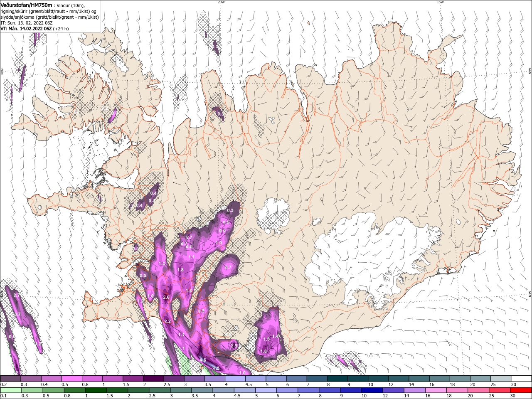Click the Veðurstofan/HM750m map title
The width and height of the screenshot is (532, 399).
[27, 5]
